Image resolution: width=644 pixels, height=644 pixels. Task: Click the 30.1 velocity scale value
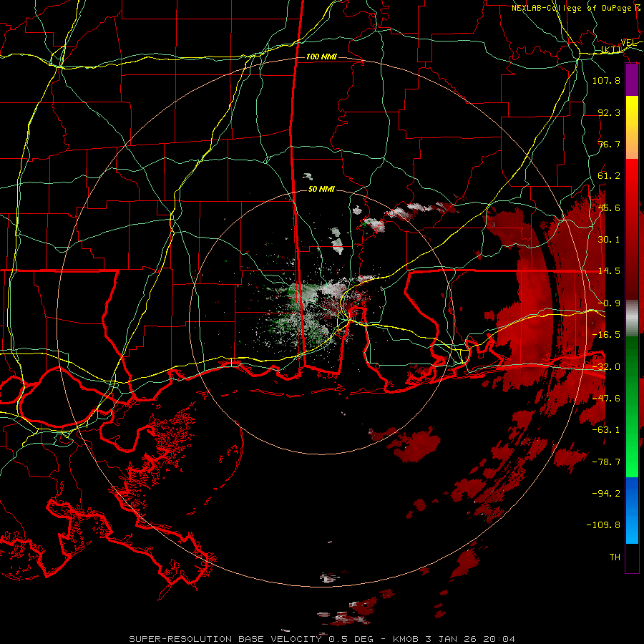pyautogui.click(x=609, y=240)
